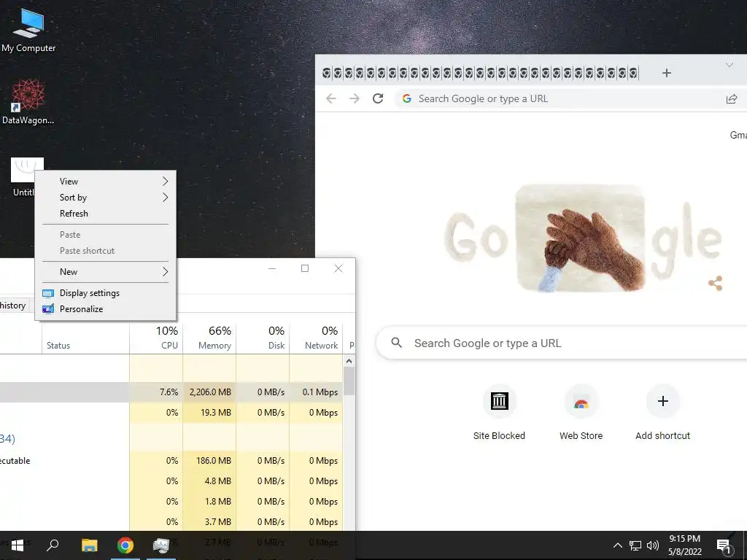Click the share icon in Chrome address bar
Screen dimensions: 747x560
731,98
